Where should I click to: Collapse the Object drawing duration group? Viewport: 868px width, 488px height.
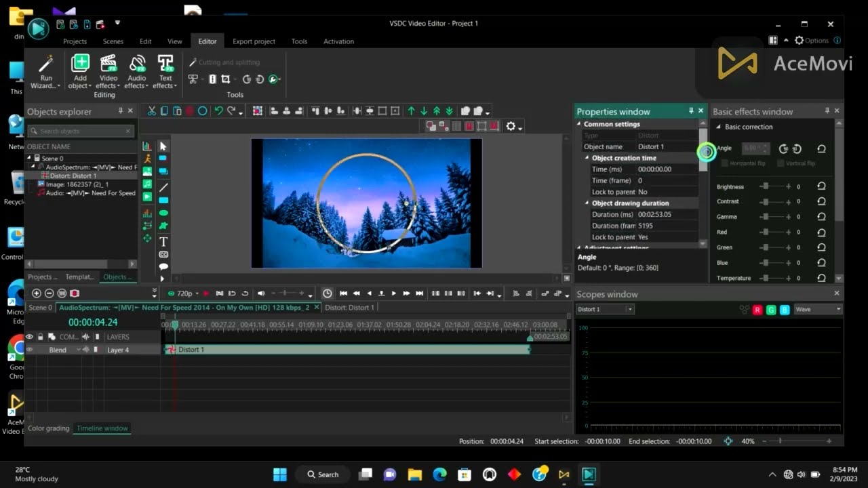pyautogui.click(x=587, y=203)
